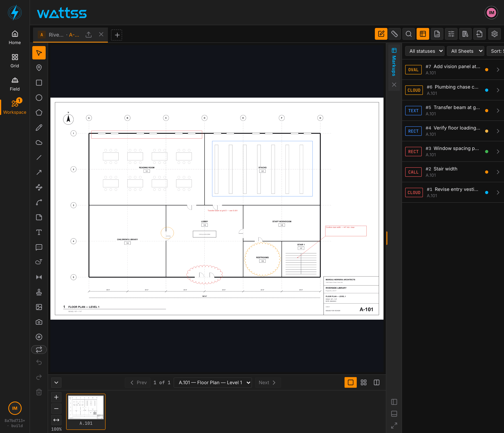Choose the cloud markup tool

39,142
